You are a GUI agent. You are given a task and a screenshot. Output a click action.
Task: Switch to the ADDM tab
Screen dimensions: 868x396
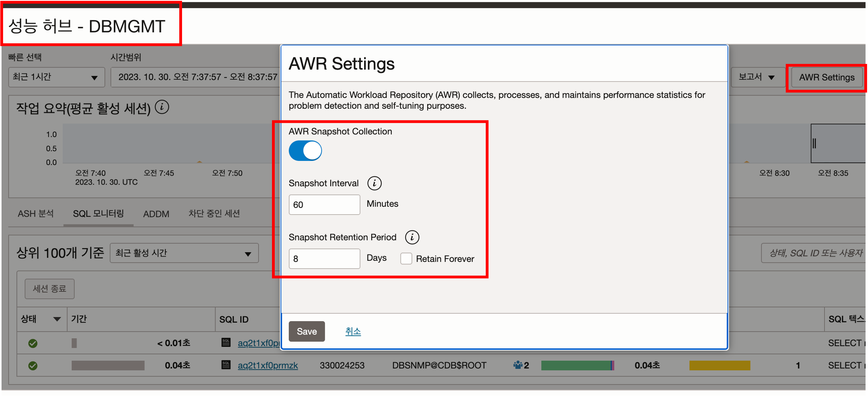156,214
